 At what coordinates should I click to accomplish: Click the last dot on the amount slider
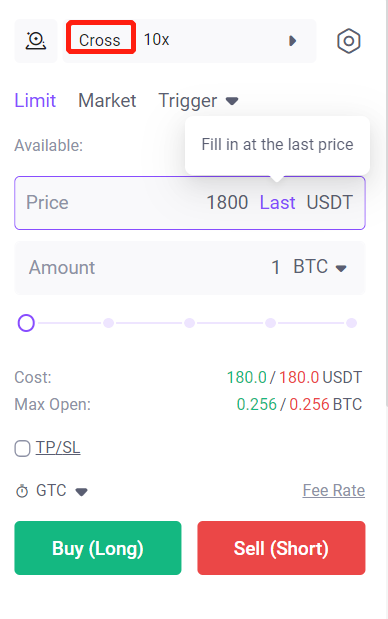(x=351, y=323)
